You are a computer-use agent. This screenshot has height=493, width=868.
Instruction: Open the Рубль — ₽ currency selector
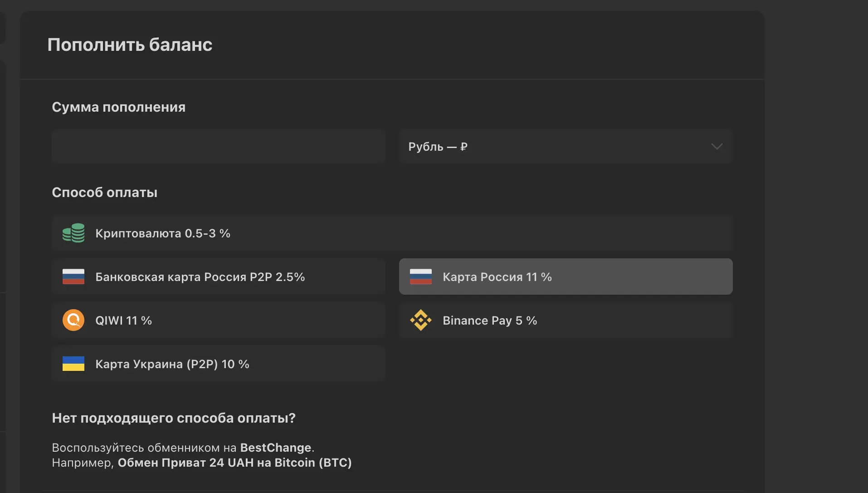(x=566, y=146)
